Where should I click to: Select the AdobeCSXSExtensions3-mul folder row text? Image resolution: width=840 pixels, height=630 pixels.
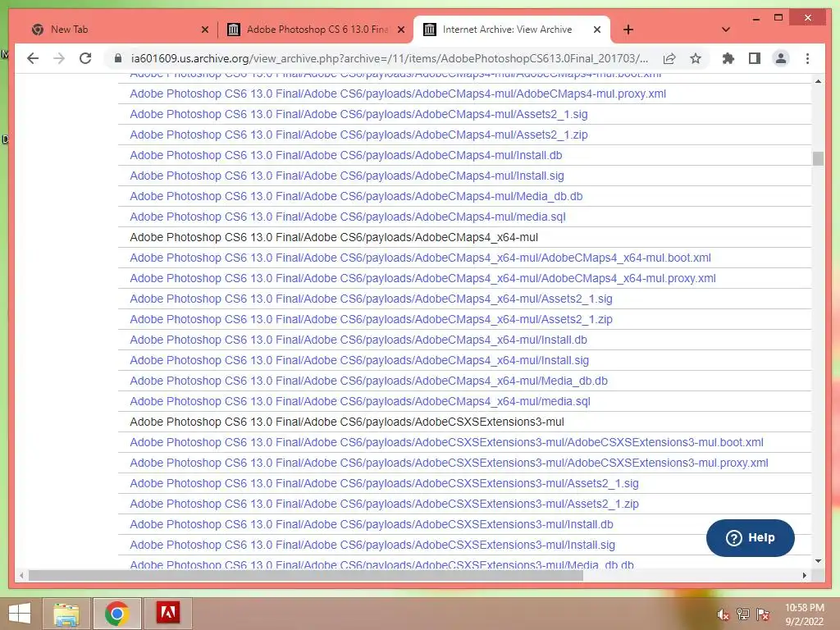click(x=347, y=422)
